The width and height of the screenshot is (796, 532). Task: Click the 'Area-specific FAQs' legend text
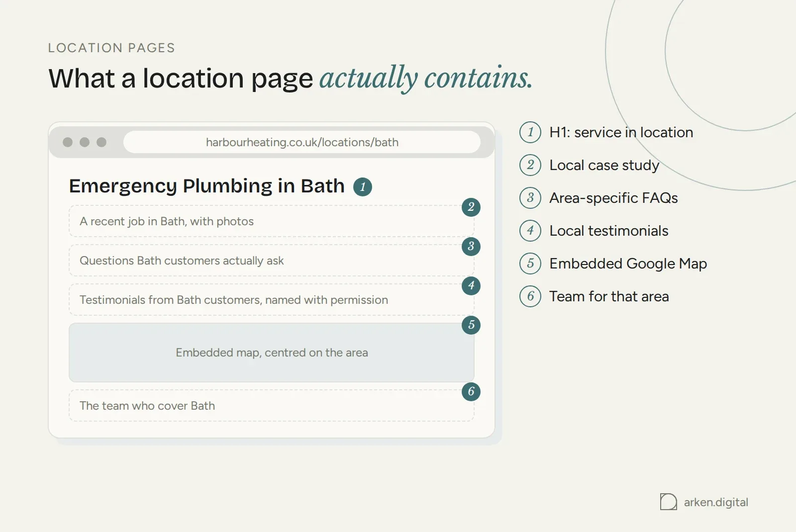(613, 198)
